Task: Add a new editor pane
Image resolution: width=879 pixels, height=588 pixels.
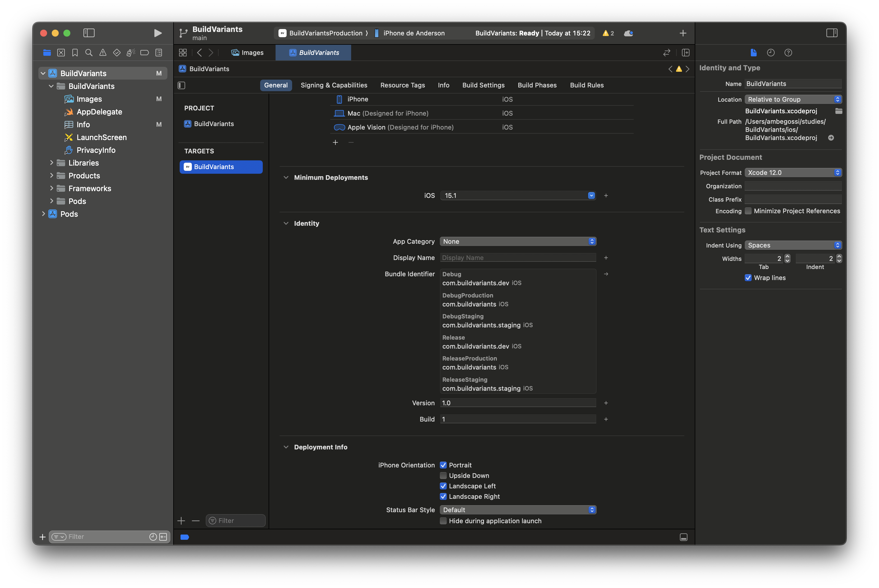Action: 685,53
